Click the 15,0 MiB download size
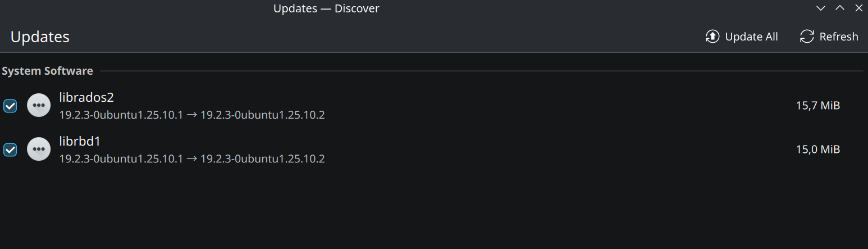868x249 pixels. tap(817, 149)
